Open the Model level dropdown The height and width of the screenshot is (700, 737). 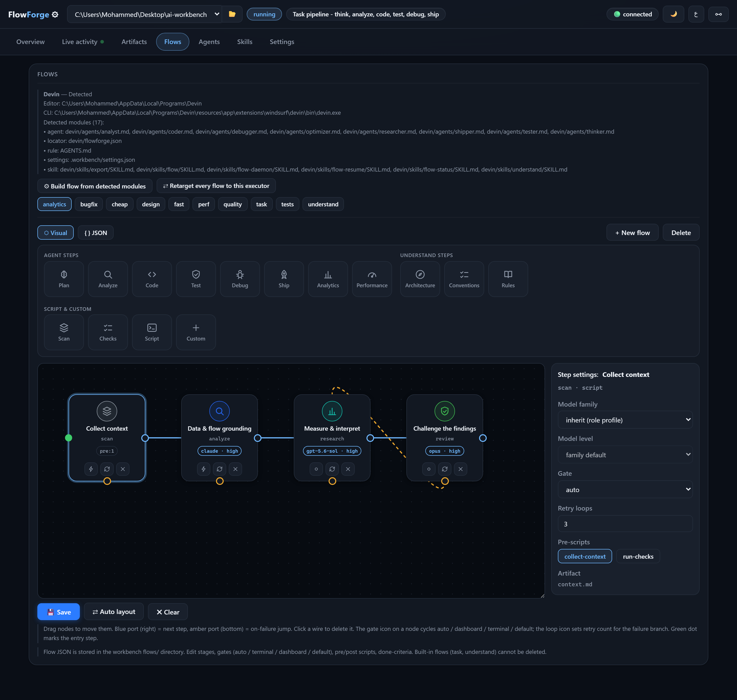625,455
